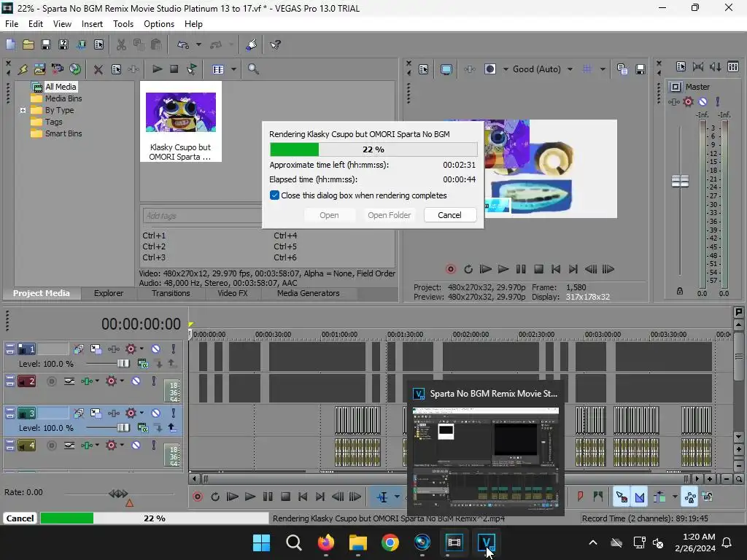
Task: Click Copy Snapshot to Clipboard icon
Action: click(x=622, y=69)
